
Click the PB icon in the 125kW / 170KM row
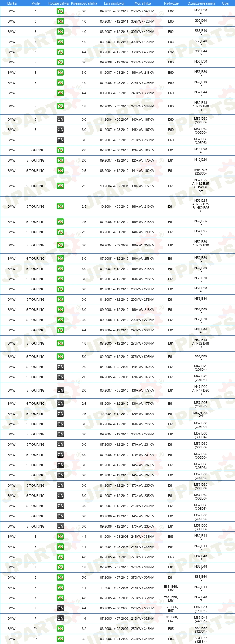60,160
